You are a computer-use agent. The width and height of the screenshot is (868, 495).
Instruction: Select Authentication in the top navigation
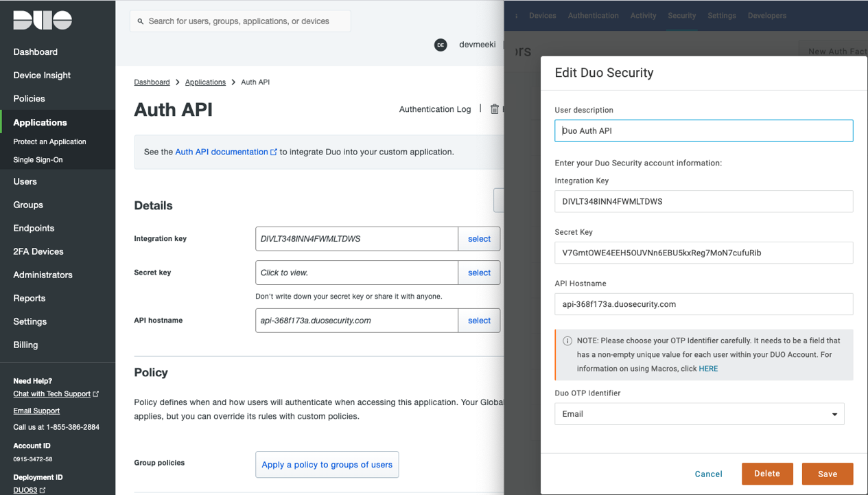[593, 15]
